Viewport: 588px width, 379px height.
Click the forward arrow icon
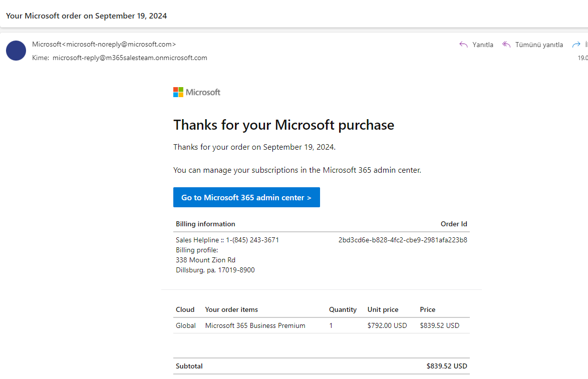[576, 45]
